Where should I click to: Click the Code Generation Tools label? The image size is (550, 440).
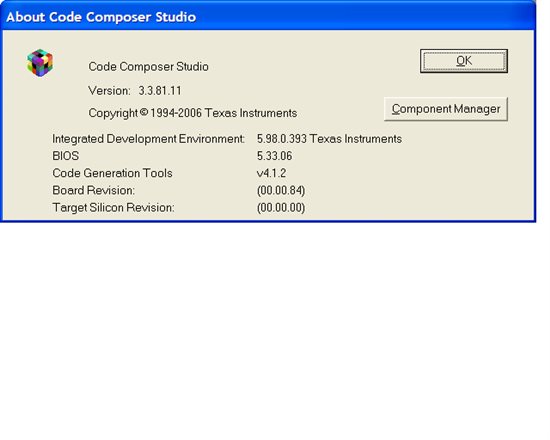(x=112, y=173)
